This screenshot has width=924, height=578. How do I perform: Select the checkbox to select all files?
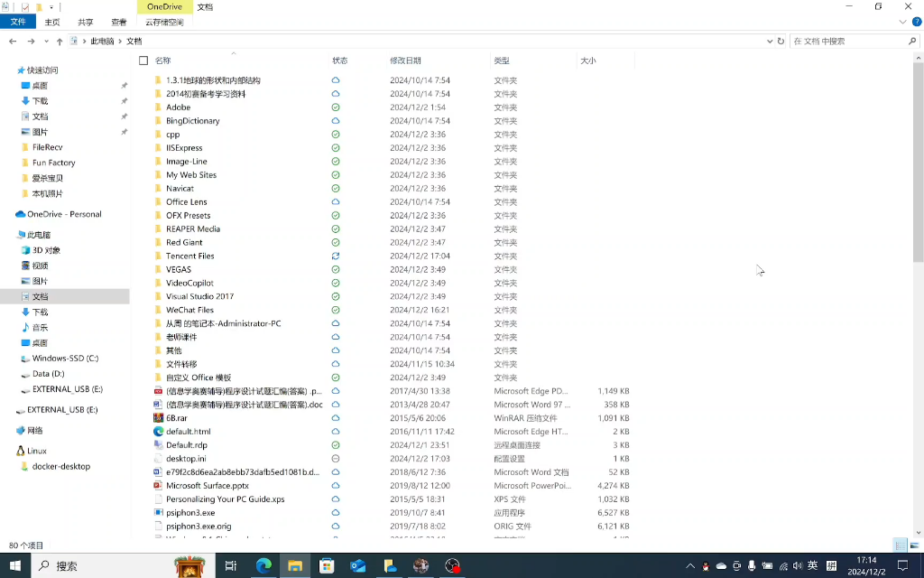point(142,61)
